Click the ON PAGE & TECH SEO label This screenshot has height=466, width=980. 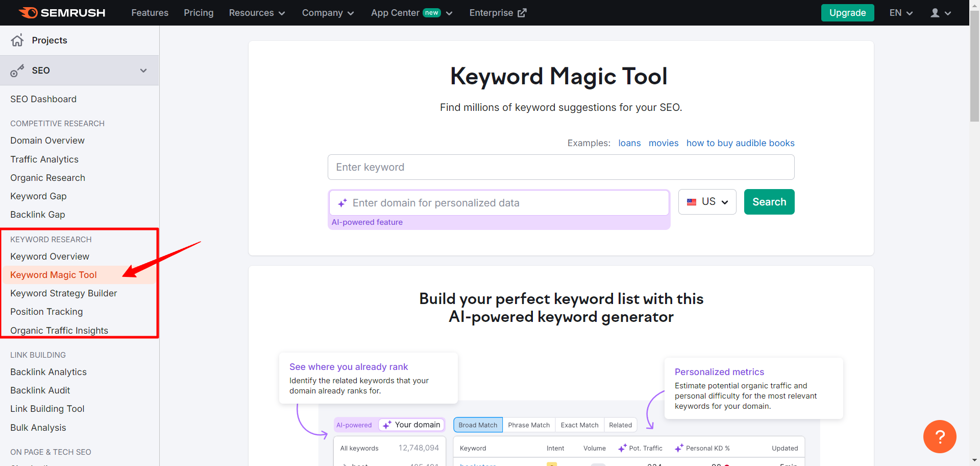51,452
